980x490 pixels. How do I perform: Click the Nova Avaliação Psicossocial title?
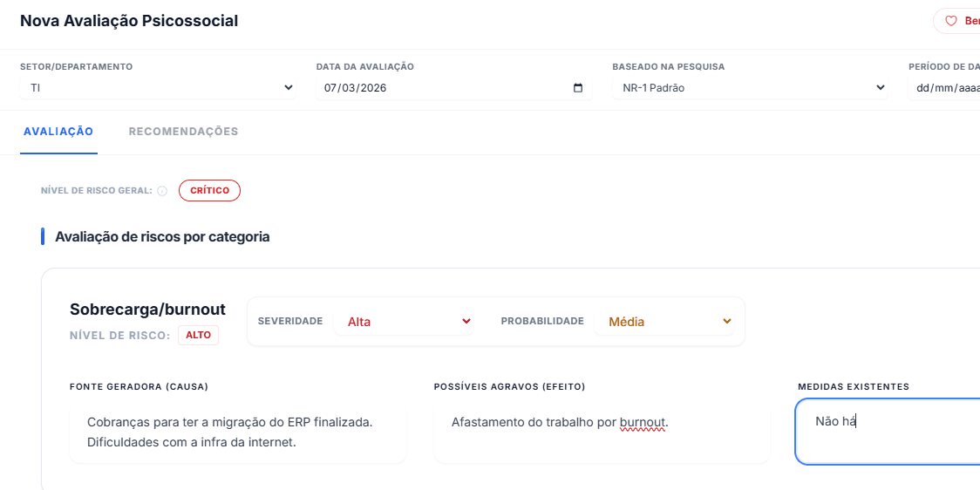(x=129, y=21)
